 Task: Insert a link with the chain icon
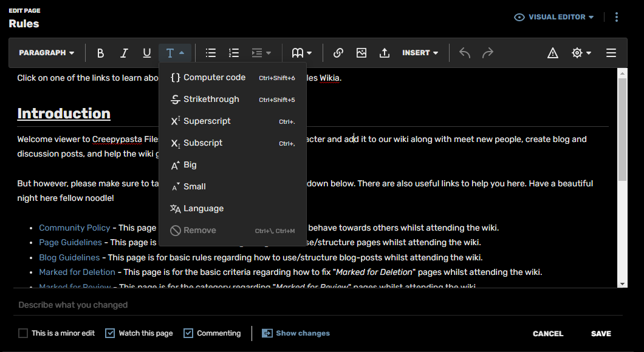(x=338, y=53)
